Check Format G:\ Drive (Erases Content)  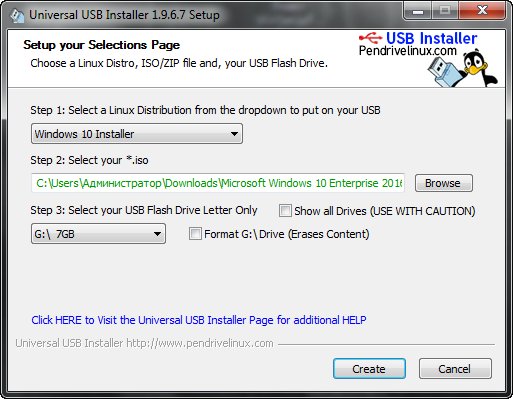[x=195, y=234]
